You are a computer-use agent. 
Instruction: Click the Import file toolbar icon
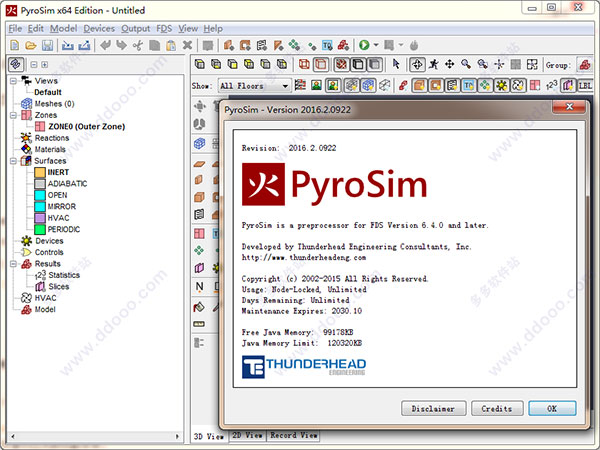coord(68,46)
